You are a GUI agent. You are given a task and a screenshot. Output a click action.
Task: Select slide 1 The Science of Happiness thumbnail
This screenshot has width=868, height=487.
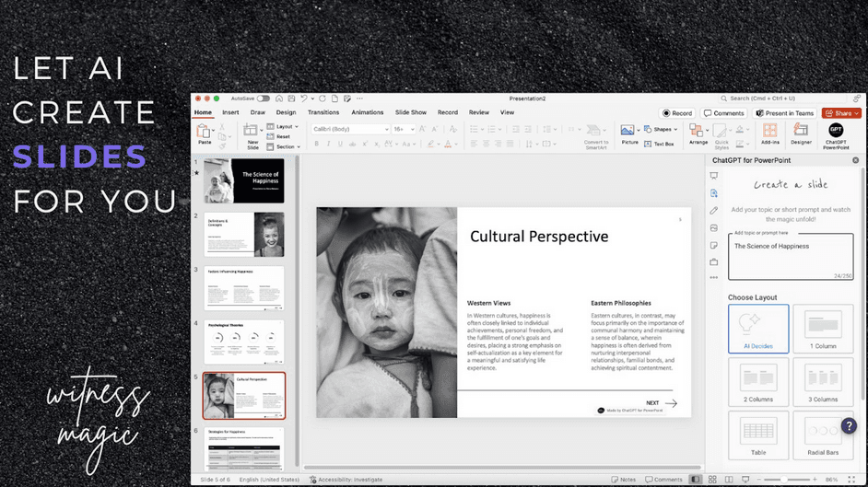pos(243,180)
